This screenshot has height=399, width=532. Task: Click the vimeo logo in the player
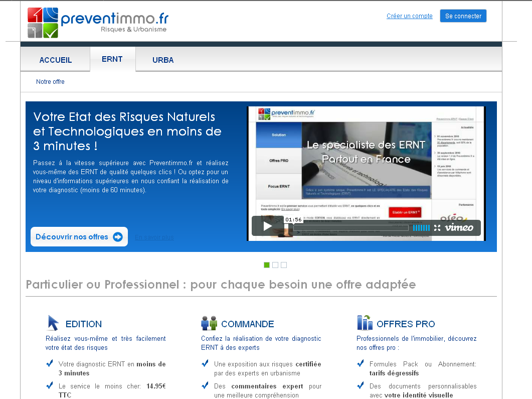click(x=459, y=227)
